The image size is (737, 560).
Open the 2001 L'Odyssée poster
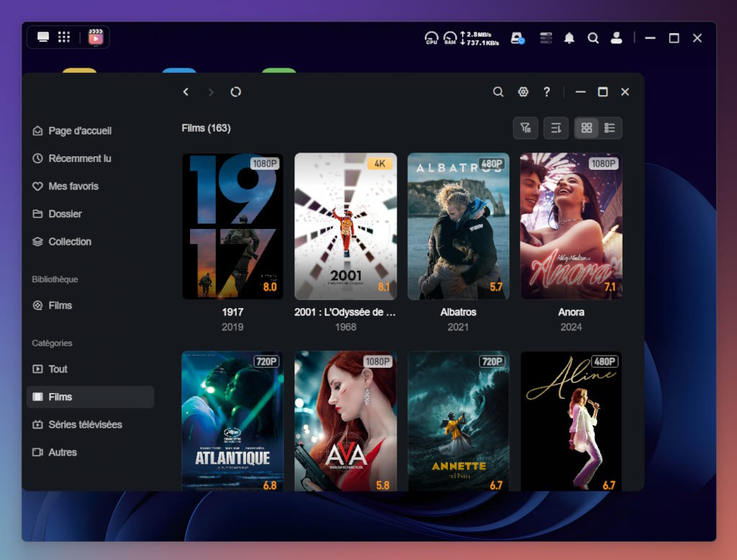[345, 226]
